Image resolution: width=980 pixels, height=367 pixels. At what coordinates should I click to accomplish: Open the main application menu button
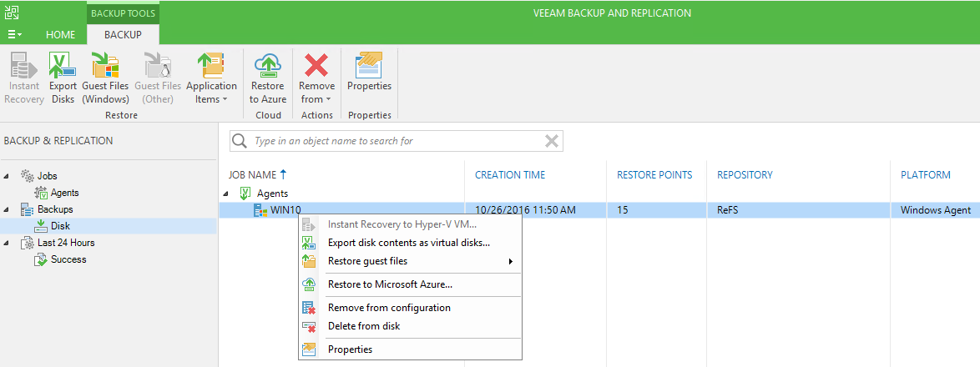pos(15,35)
